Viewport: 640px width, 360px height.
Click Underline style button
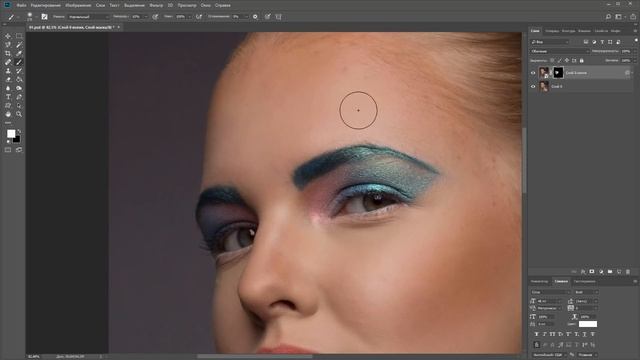(x=584, y=334)
